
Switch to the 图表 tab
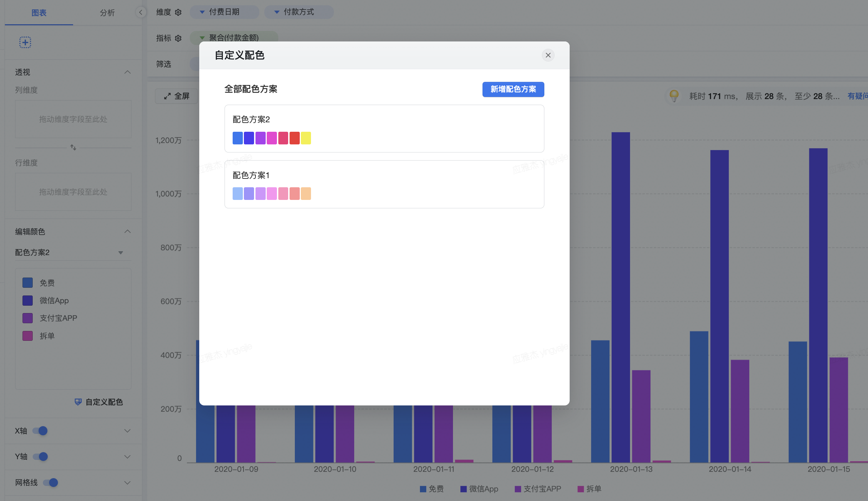39,13
